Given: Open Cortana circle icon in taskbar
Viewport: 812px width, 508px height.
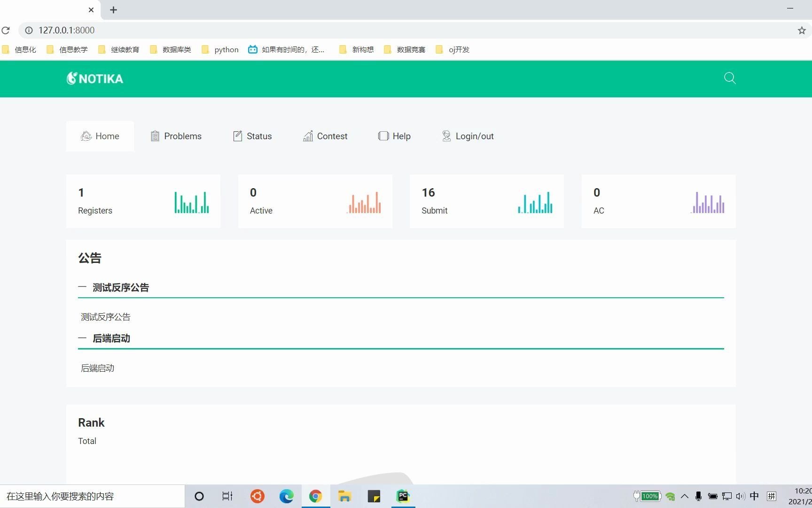Looking at the screenshot, I should [199, 496].
